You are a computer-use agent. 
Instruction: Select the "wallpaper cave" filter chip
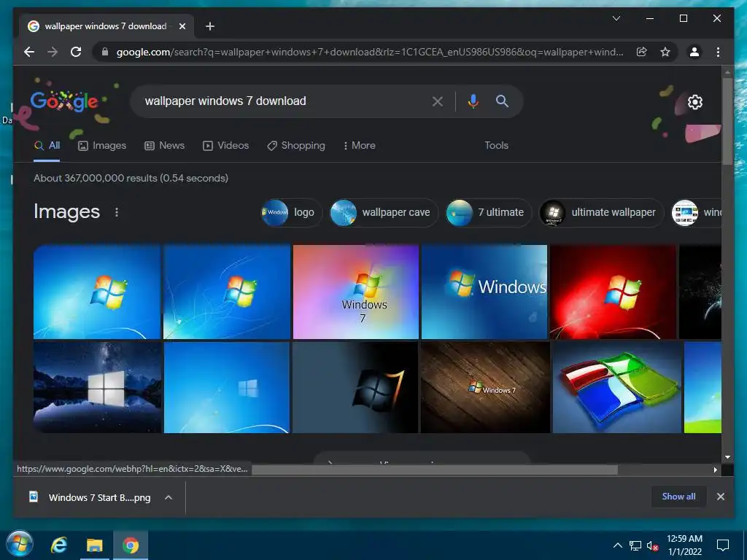point(384,212)
